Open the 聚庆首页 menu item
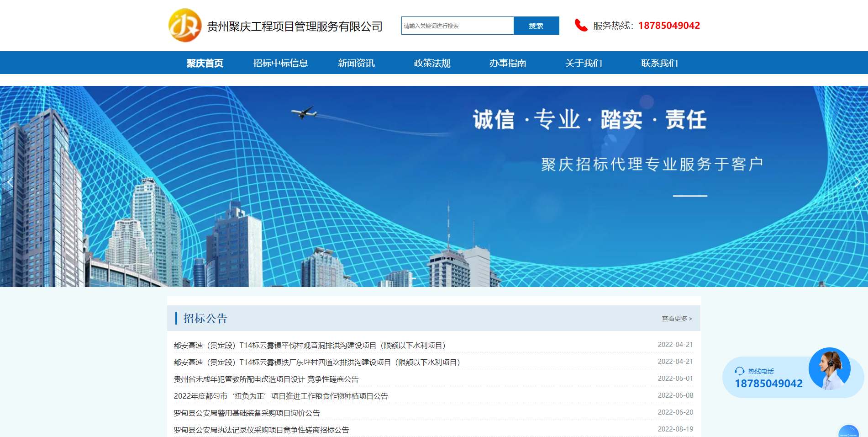 click(x=205, y=63)
